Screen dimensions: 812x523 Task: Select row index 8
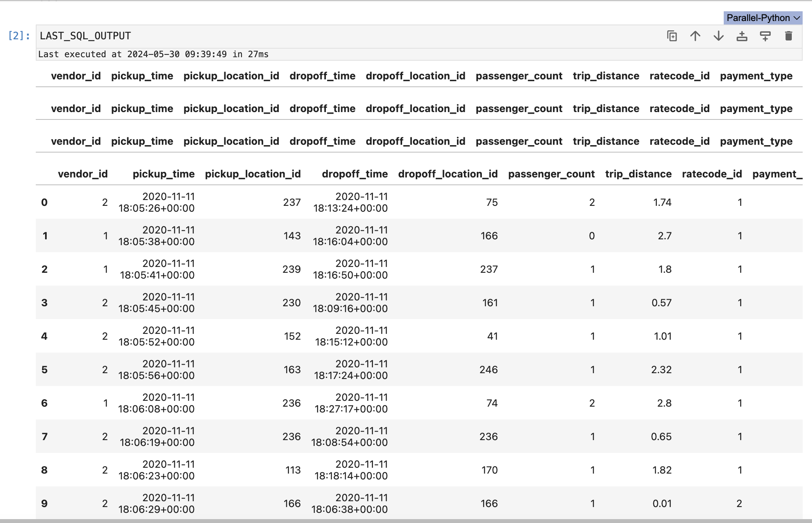pyautogui.click(x=44, y=470)
